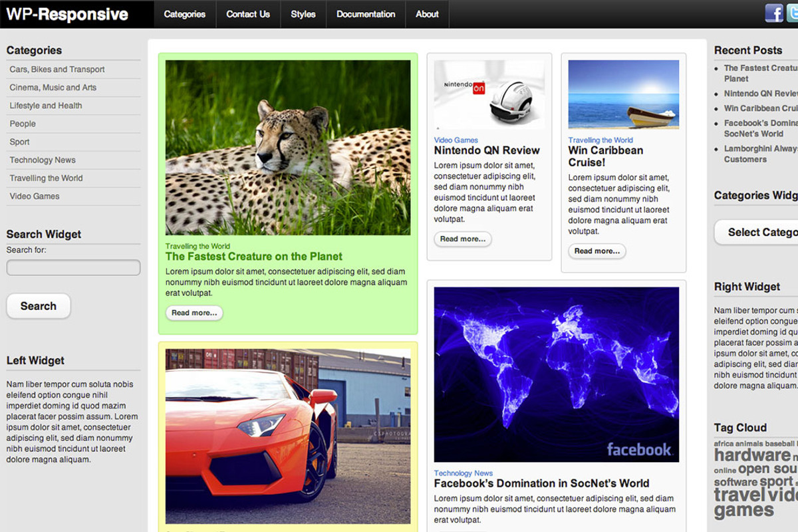
Task: Open the About menu item
Action: [x=427, y=14]
